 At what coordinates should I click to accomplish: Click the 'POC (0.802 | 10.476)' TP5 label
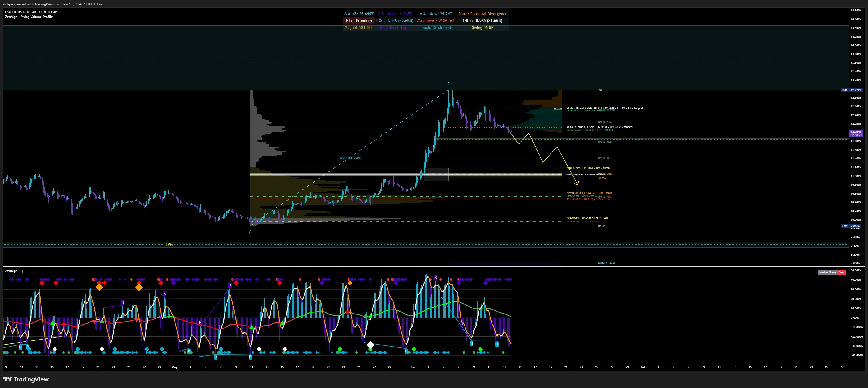588,199
